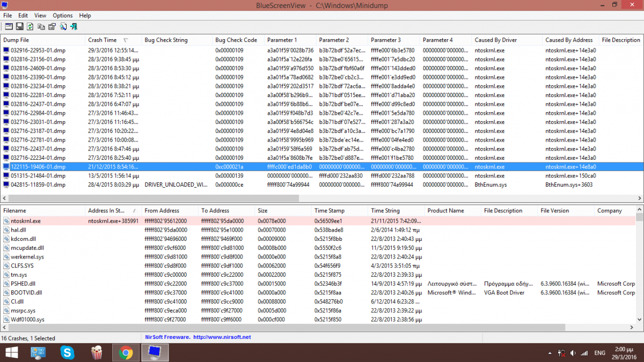Click the Properties toolbar icon
Screen dimensions: 644x362
52,26
